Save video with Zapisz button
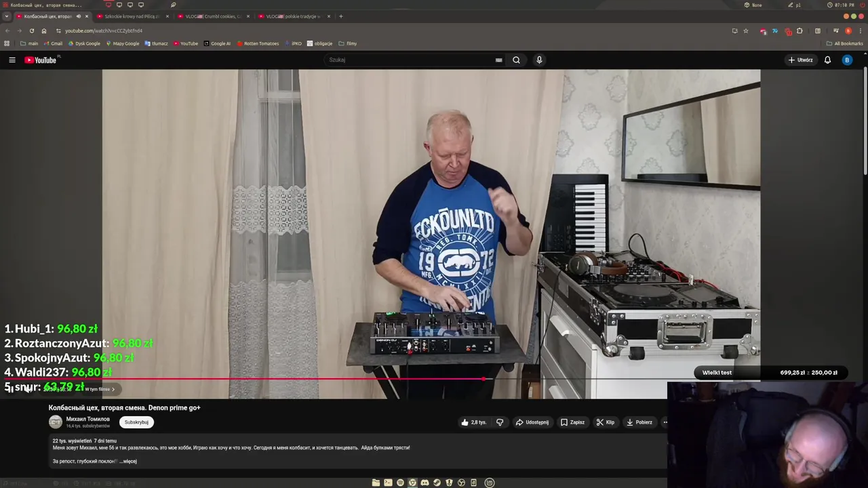The image size is (868, 488). tap(572, 422)
